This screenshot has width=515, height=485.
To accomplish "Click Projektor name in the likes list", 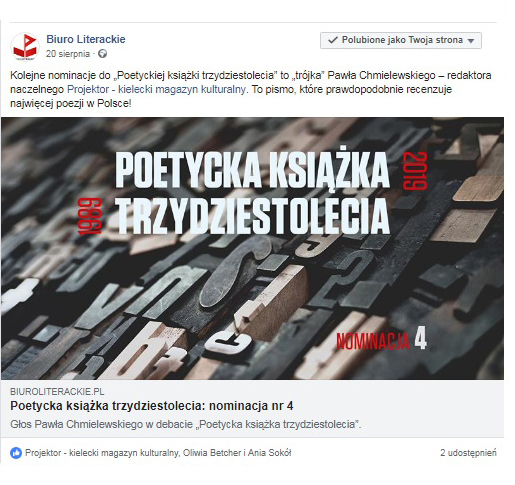I will [x=103, y=453].
